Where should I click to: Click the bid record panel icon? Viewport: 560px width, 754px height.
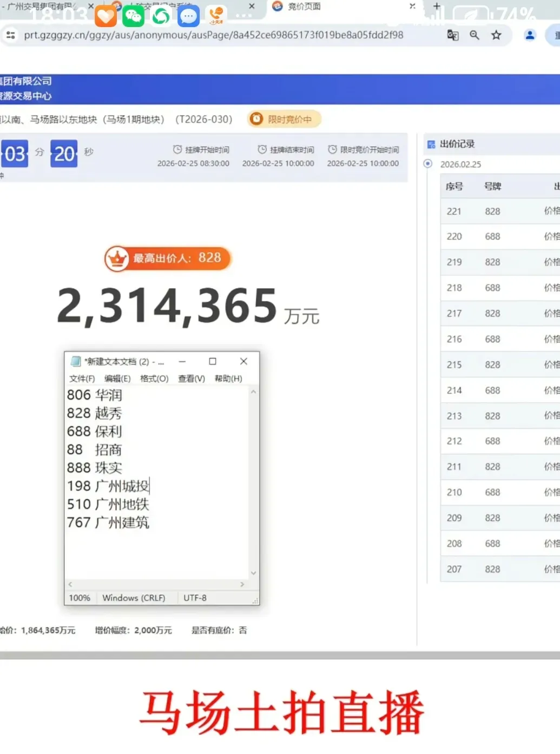431,144
